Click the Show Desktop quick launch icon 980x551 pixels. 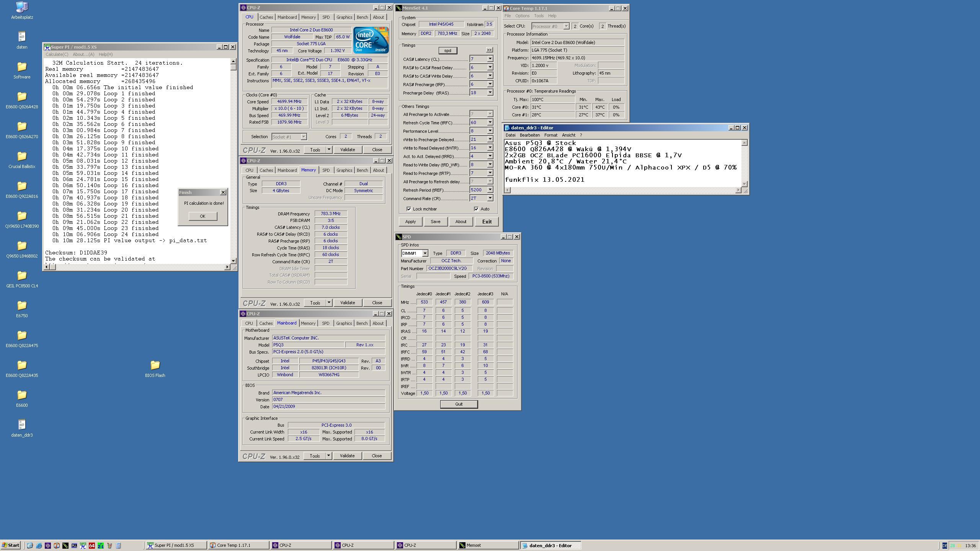tap(30, 546)
